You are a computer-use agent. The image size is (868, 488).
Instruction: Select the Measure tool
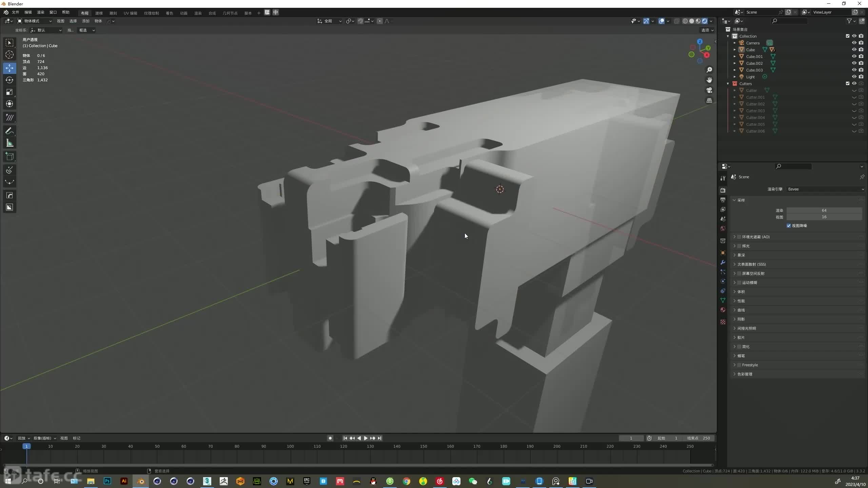[x=9, y=143]
